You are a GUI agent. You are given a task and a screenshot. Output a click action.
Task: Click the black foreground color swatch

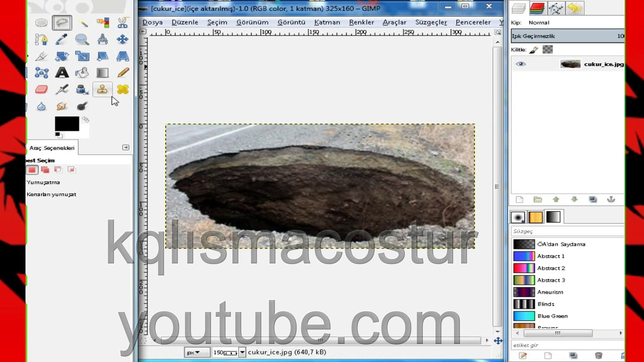67,124
